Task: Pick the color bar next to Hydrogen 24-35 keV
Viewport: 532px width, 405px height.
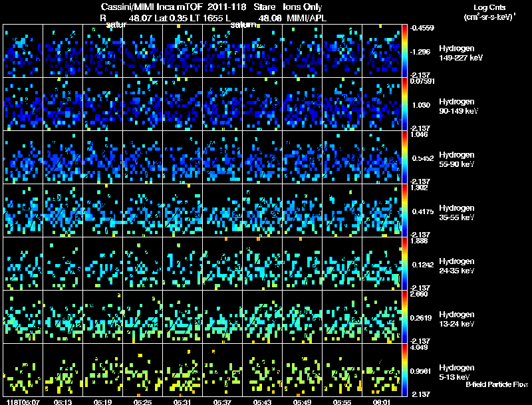Action: click(x=406, y=263)
